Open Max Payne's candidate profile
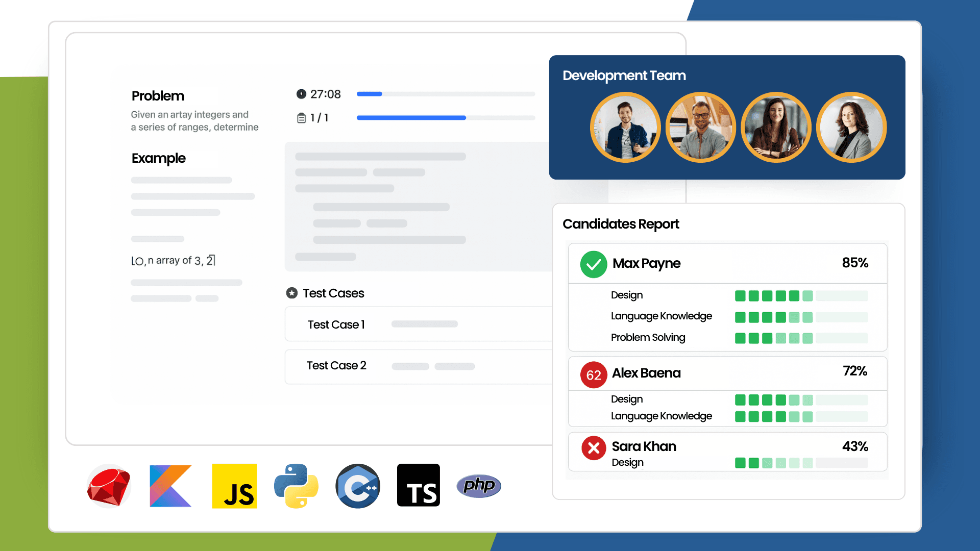The height and width of the screenshot is (551, 980). click(x=647, y=263)
